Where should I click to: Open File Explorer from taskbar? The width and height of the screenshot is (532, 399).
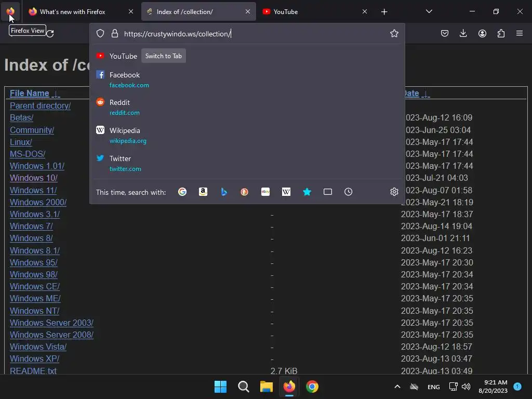point(267,387)
